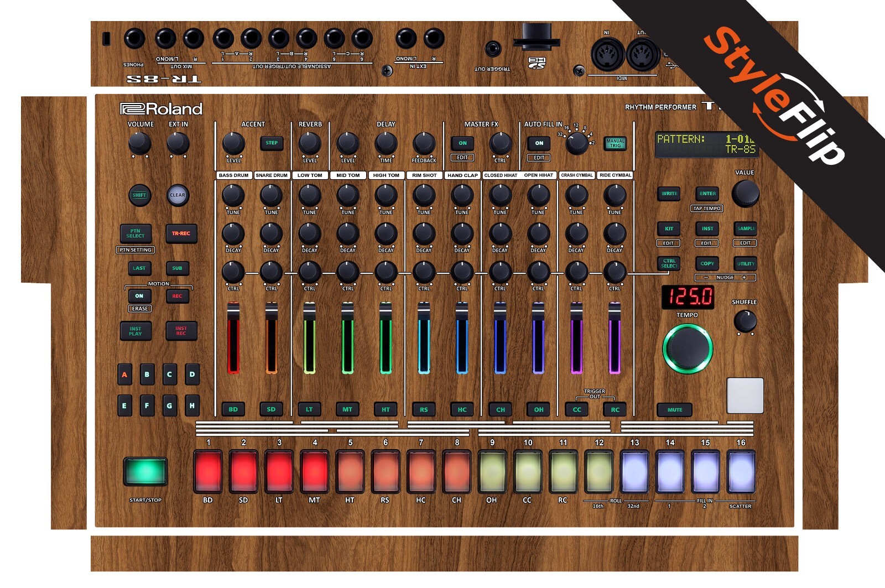
Task: Click the VALUE knob
Action: click(746, 193)
